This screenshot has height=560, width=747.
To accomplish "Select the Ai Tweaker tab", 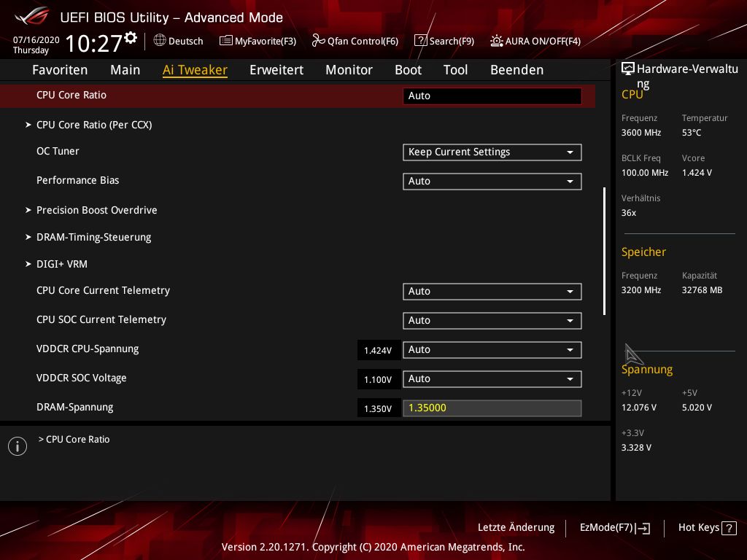I will click(x=195, y=70).
